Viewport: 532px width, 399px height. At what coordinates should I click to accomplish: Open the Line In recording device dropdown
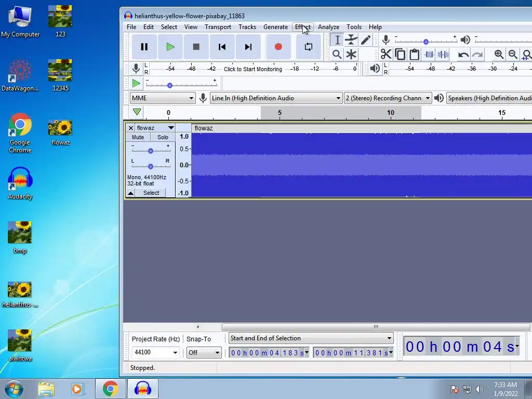(276, 98)
